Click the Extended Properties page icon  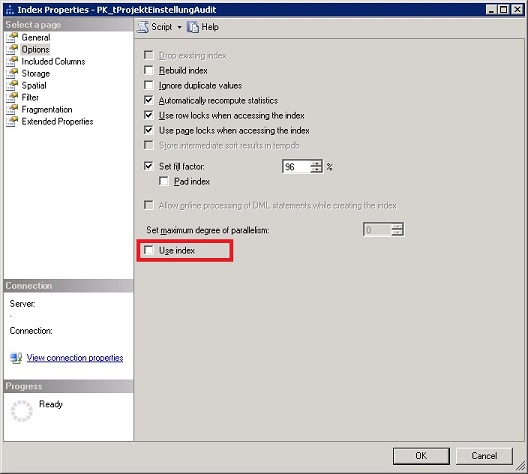pyautogui.click(x=12, y=122)
